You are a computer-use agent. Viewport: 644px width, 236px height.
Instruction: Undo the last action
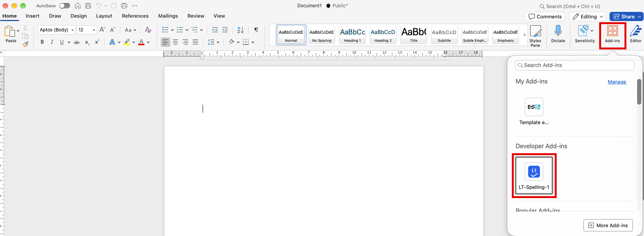(98, 6)
